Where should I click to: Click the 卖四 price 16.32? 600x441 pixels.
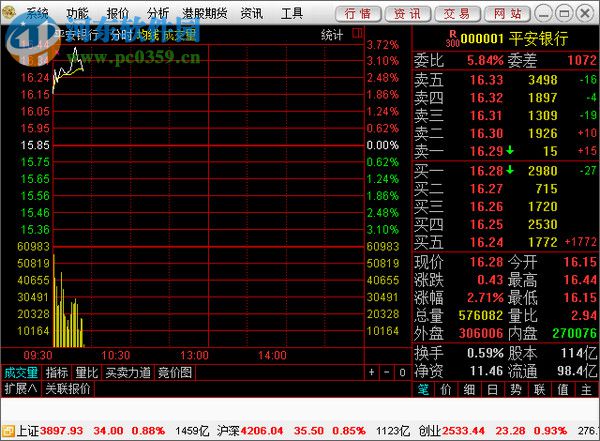(486, 98)
